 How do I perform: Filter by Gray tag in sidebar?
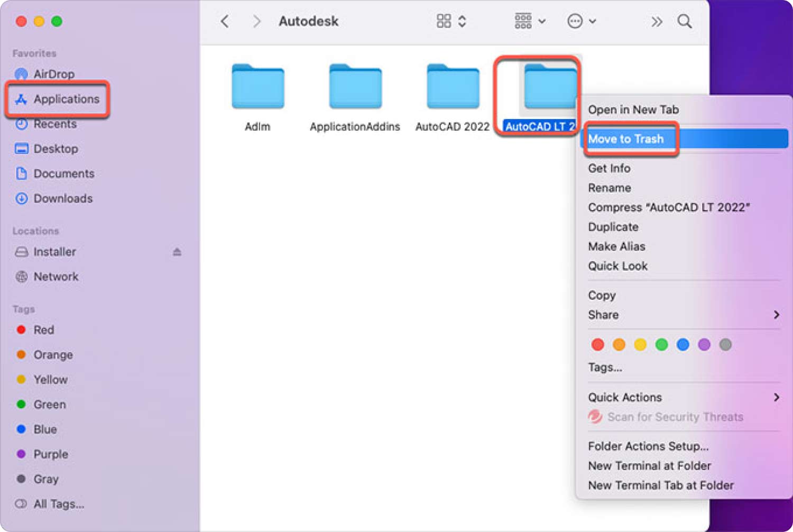tap(38, 479)
